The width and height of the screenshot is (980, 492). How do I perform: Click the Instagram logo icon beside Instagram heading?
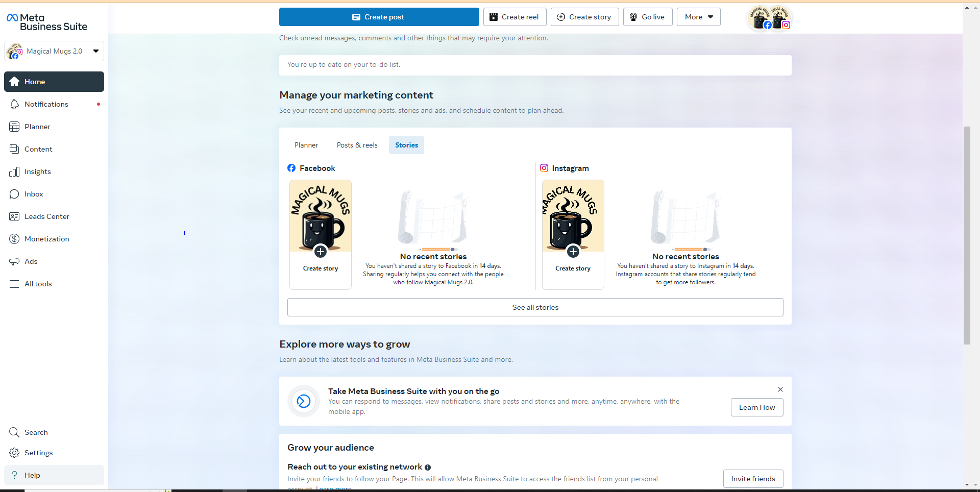tap(544, 168)
